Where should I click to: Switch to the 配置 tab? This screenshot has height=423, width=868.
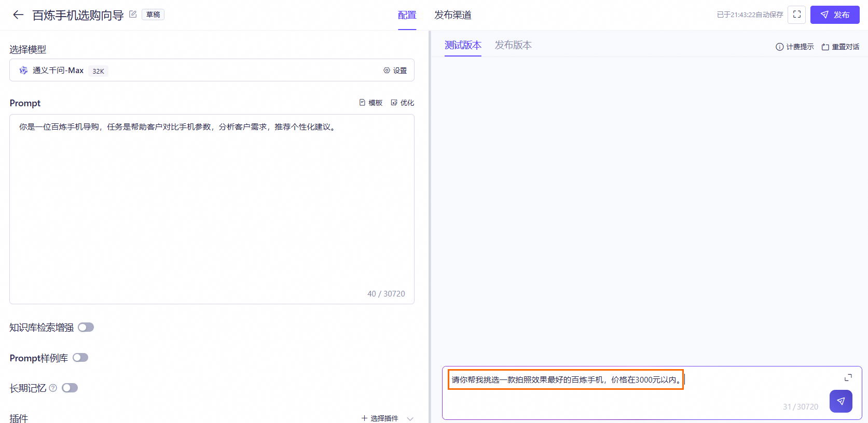(x=407, y=15)
